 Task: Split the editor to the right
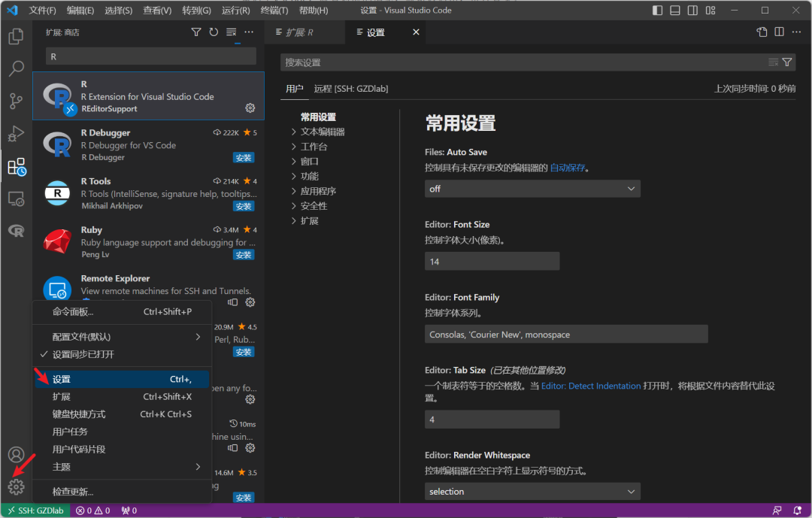coord(779,32)
